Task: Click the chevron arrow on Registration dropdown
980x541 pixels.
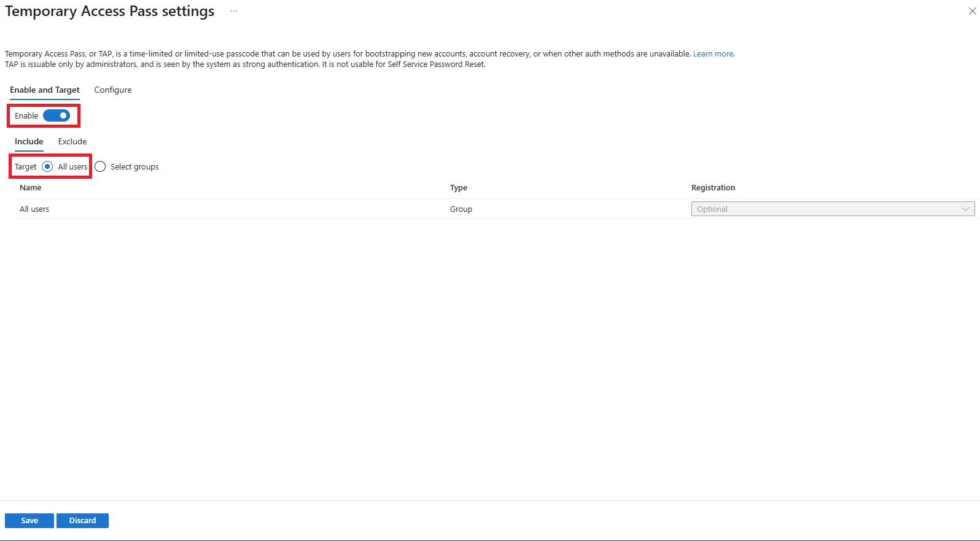Action: pos(965,209)
